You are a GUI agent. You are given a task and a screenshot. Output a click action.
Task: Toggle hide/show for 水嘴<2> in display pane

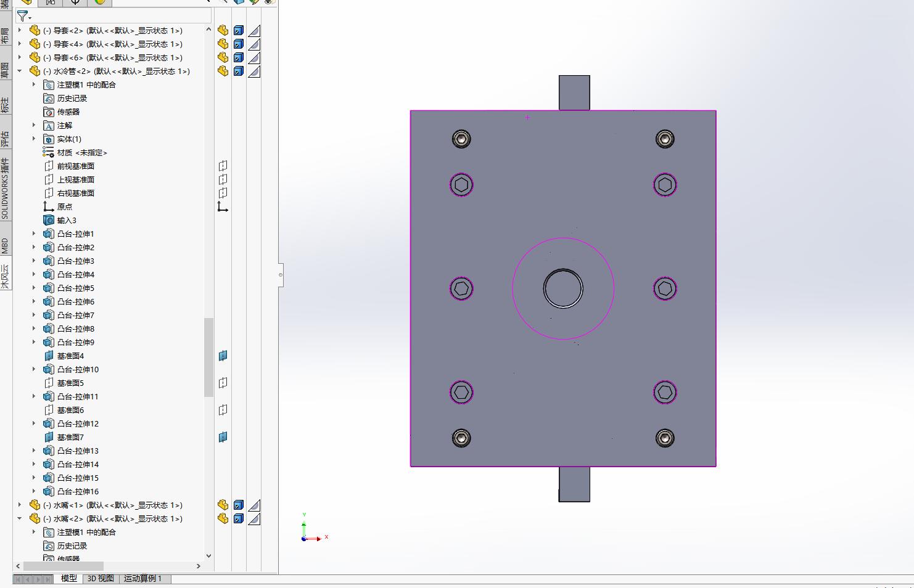coord(223,519)
